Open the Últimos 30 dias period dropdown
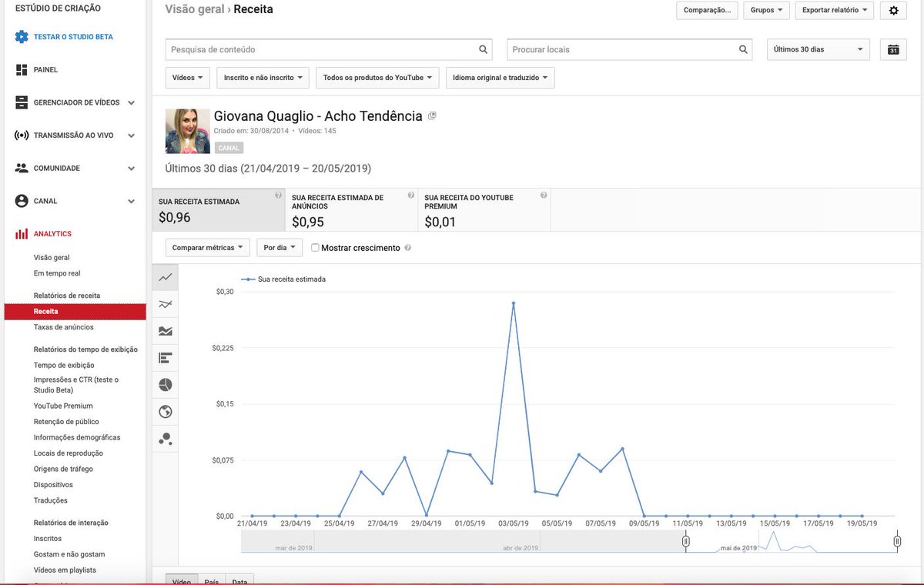This screenshot has width=924, height=585. pyautogui.click(x=819, y=49)
